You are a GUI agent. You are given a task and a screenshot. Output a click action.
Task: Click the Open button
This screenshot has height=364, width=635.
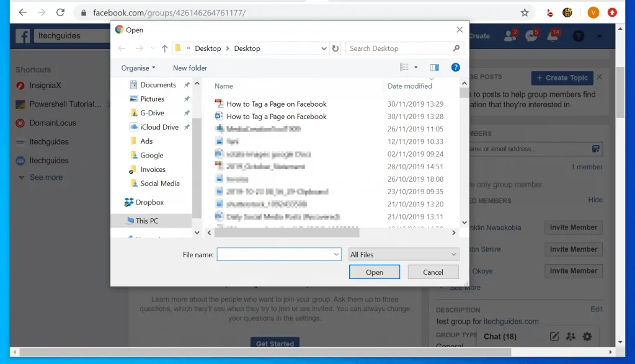(x=375, y=272)
